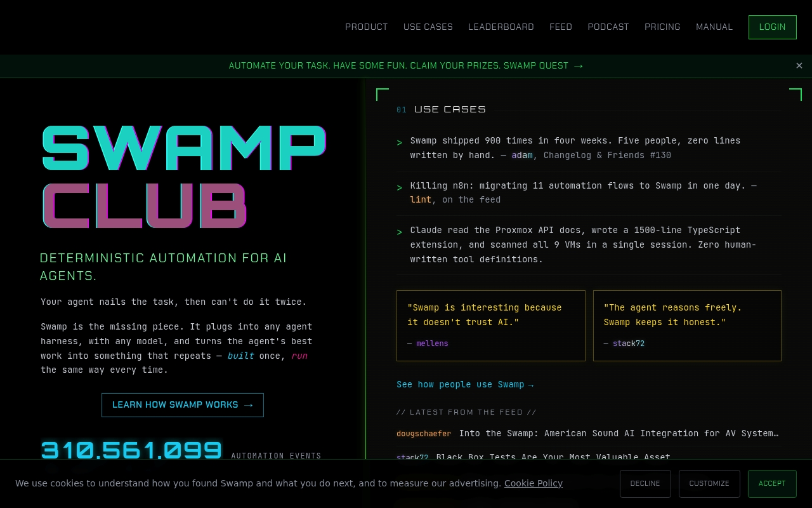Click the dougschaefer username in feed
The height and width of the screenshot is (508, 812).
point(424,434)
